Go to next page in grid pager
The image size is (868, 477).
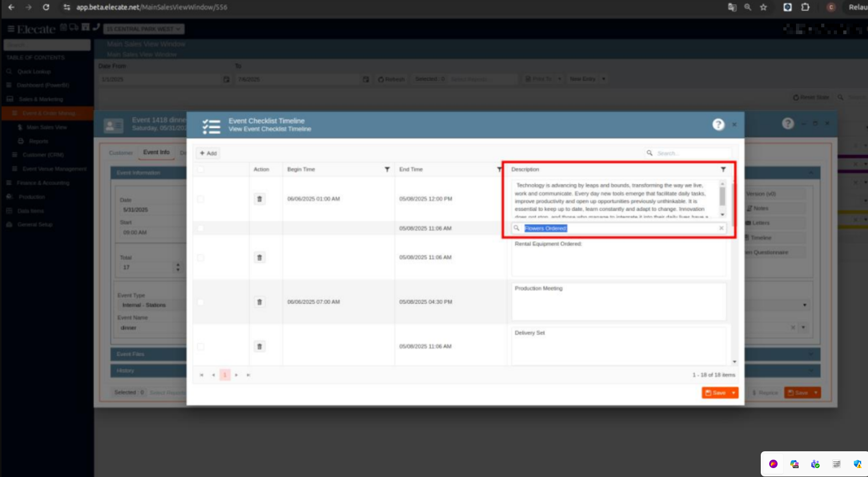(x=237, y=375)
